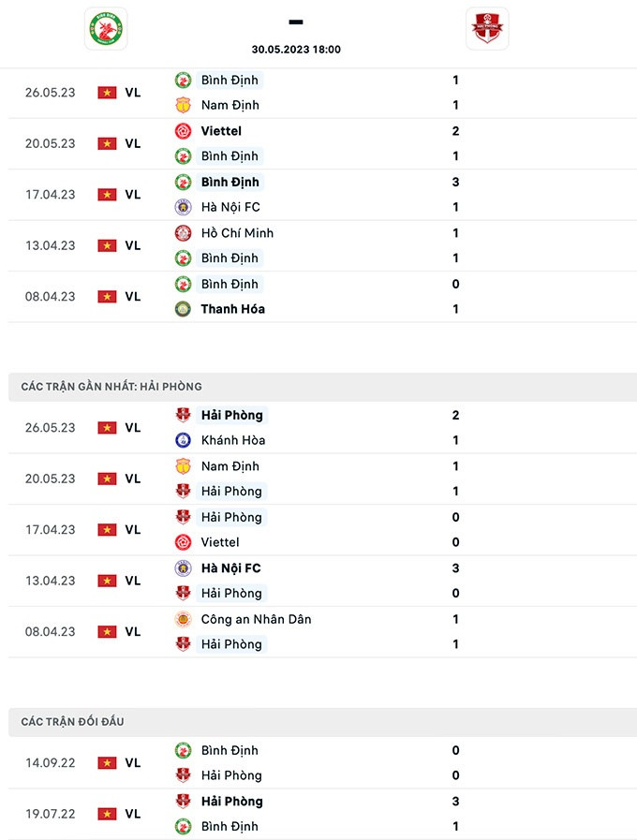
Task: Click the Thanh Hóa club logo
Action: (183, 309)
